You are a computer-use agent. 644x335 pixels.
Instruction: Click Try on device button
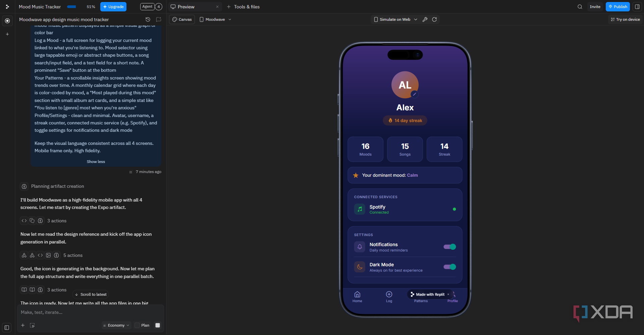click(x=625, y=19)
